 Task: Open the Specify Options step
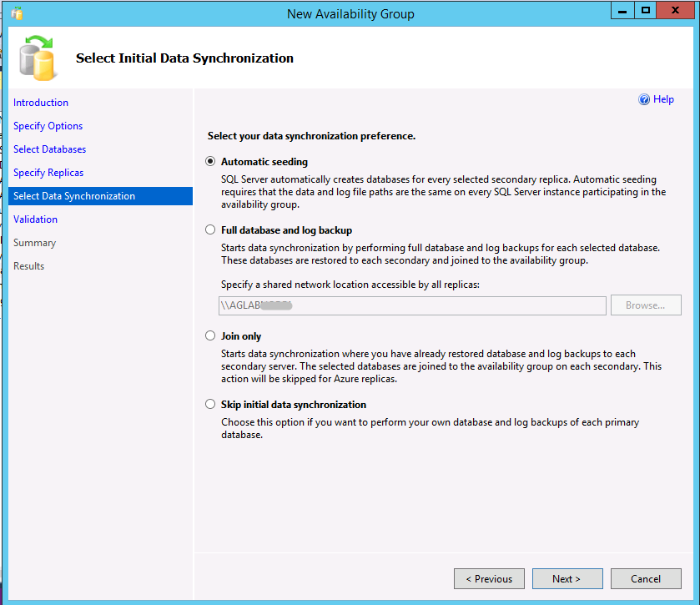pyautogui.click(x=48, y=125)
